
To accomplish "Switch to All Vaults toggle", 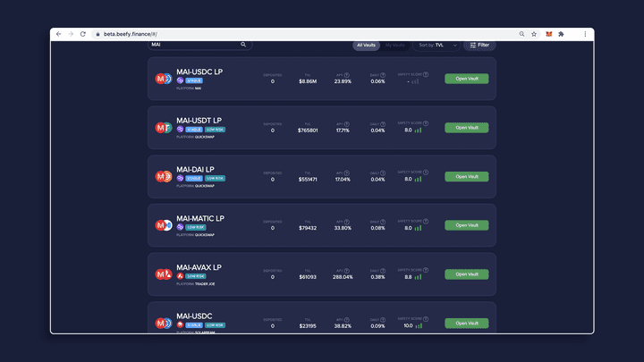I will click(x=366, y=45).
